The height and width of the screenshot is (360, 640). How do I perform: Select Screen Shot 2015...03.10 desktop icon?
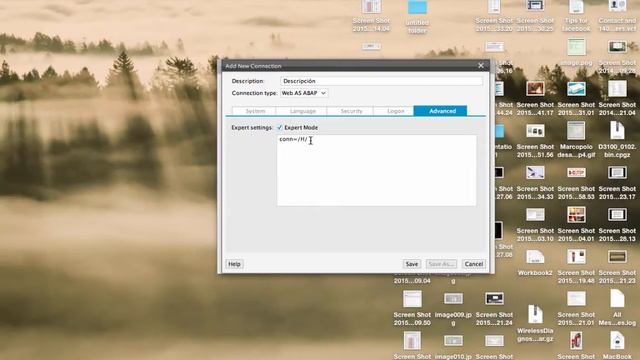535,215
